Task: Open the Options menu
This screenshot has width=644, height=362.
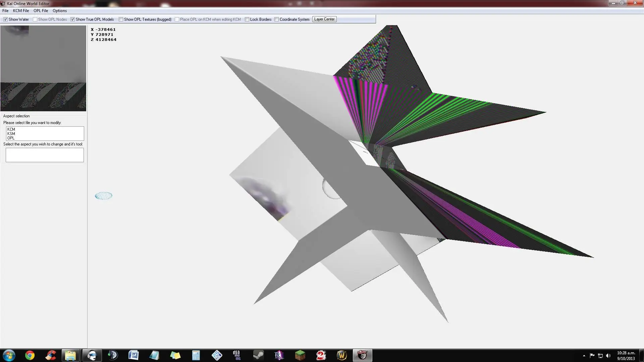Action: pos(60,11)
